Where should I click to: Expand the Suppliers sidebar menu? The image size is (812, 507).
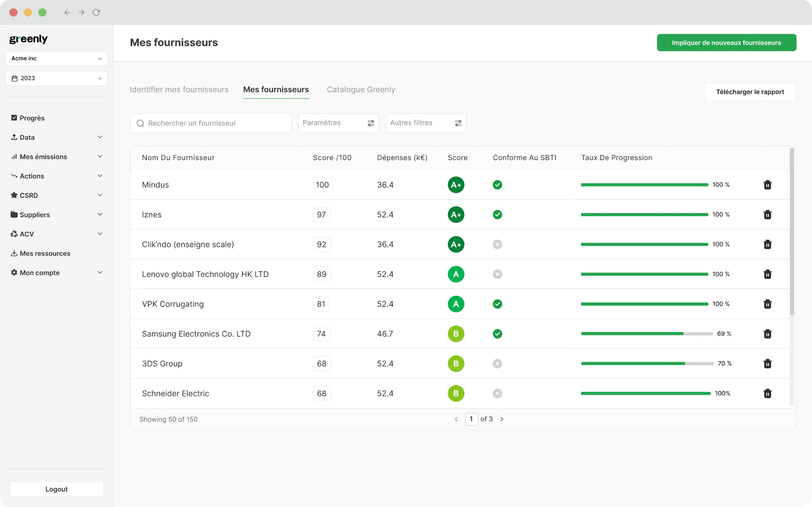coord(57,215)
